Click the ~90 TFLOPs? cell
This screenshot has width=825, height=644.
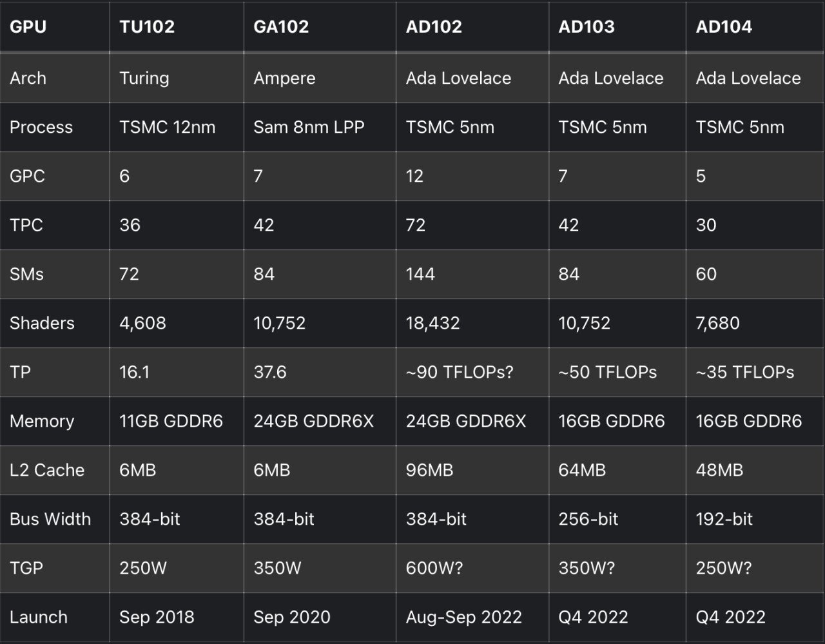click(x=460, y=372)
